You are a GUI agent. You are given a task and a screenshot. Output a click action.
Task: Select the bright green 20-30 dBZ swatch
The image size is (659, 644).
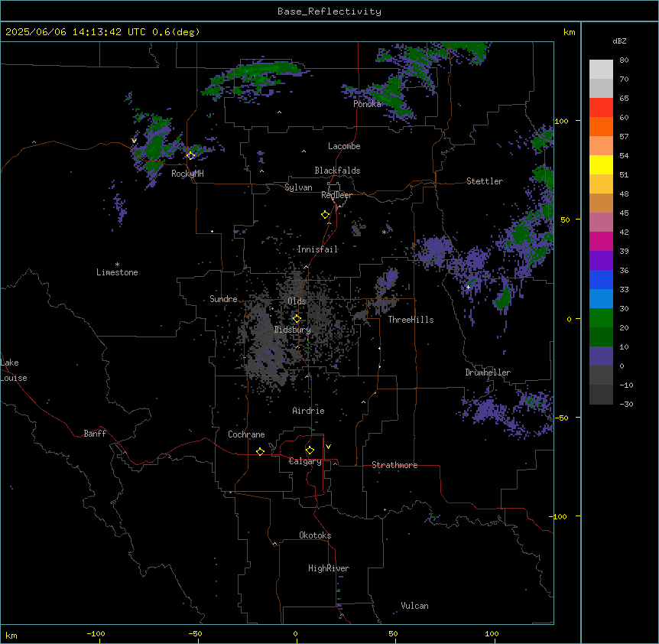601,318
